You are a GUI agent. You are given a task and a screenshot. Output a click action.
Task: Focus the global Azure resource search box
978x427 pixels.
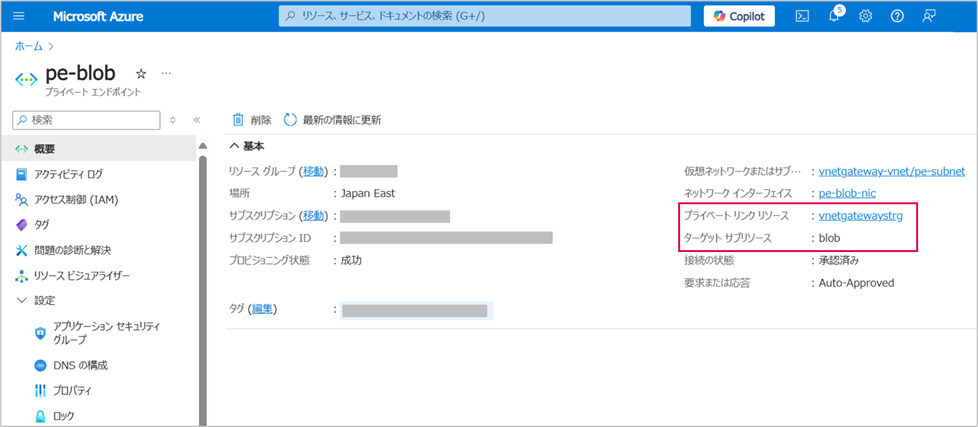coord(485,16)
